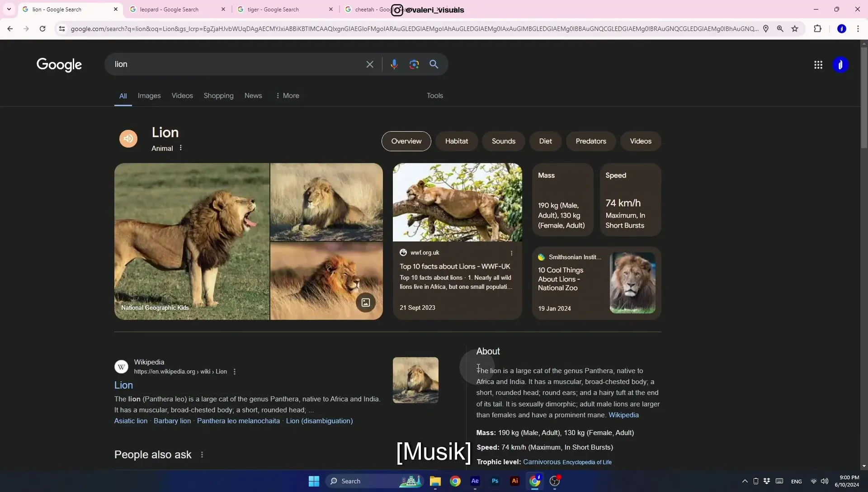View site information icon in address bar
The image size is (868, 492).
tap(62, 28)
